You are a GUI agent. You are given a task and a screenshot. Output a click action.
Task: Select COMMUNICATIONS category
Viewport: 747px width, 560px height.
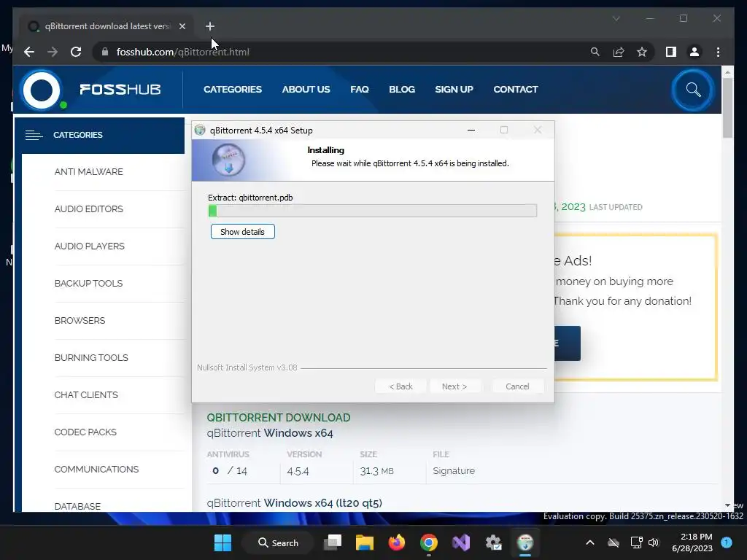(96, 469)
